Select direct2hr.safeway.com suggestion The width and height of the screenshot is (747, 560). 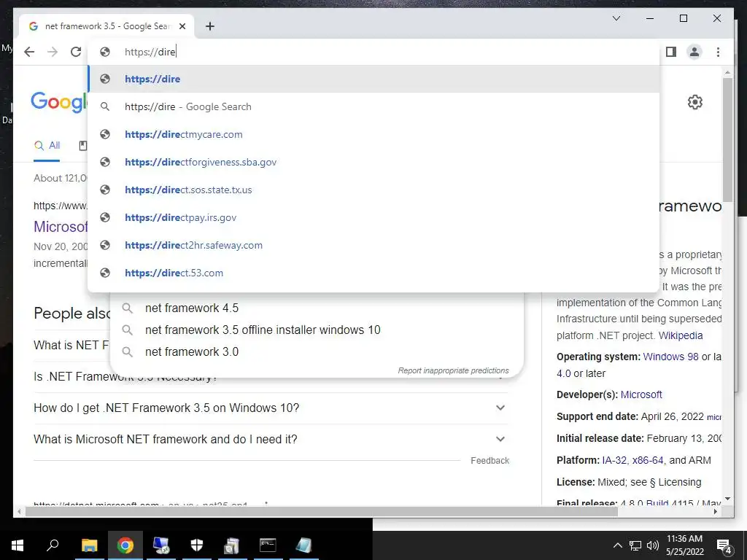tap(374, 245)
